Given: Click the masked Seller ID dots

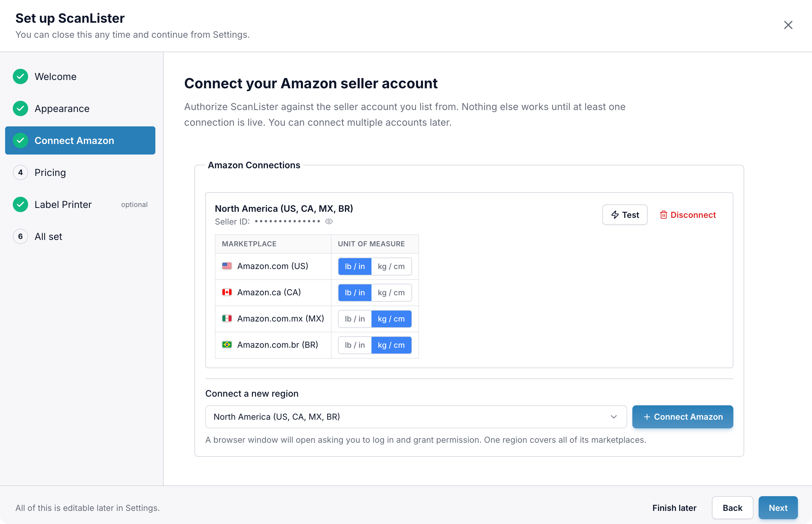Looking at the screenshot, I should [287, 221].
